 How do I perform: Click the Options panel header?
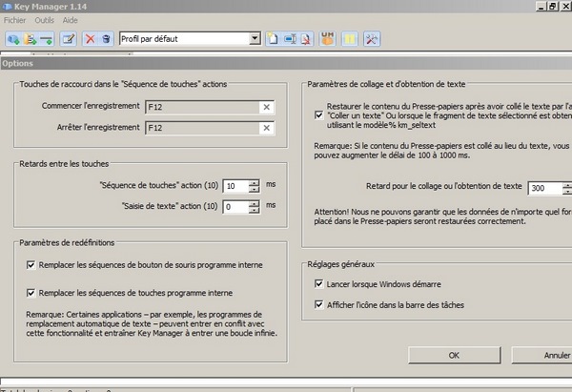286,64
